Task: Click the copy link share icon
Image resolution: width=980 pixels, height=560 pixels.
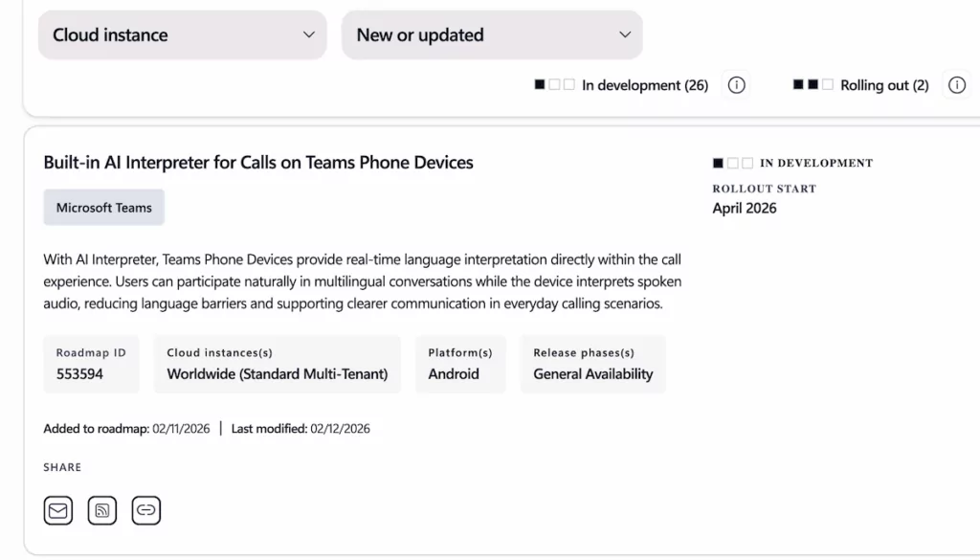Action: click(145, 509)
